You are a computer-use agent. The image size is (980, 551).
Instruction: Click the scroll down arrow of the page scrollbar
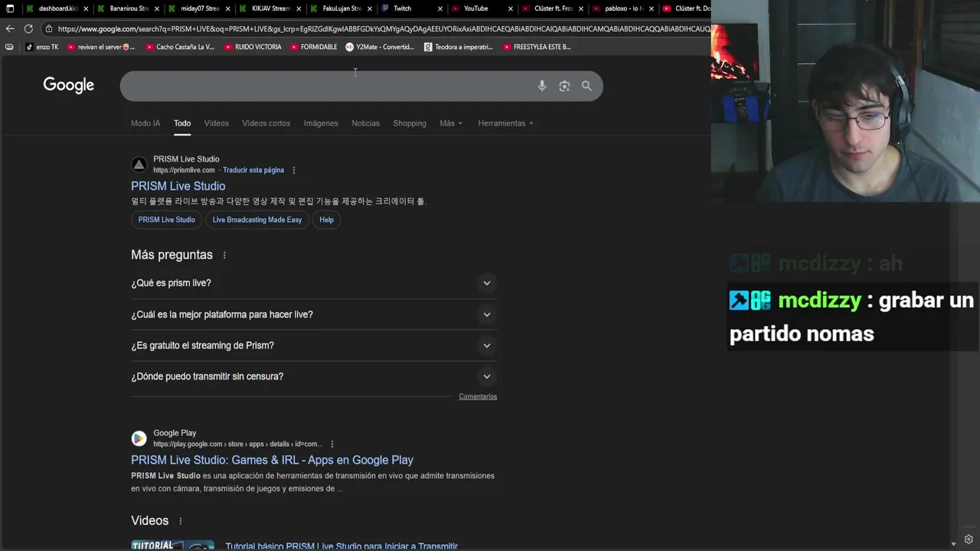(953, 544)
